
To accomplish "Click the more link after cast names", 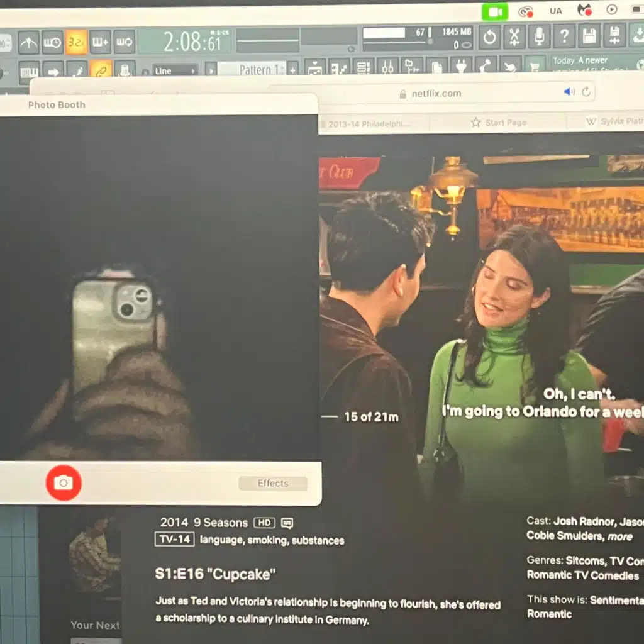I will [x=619, y=536].
